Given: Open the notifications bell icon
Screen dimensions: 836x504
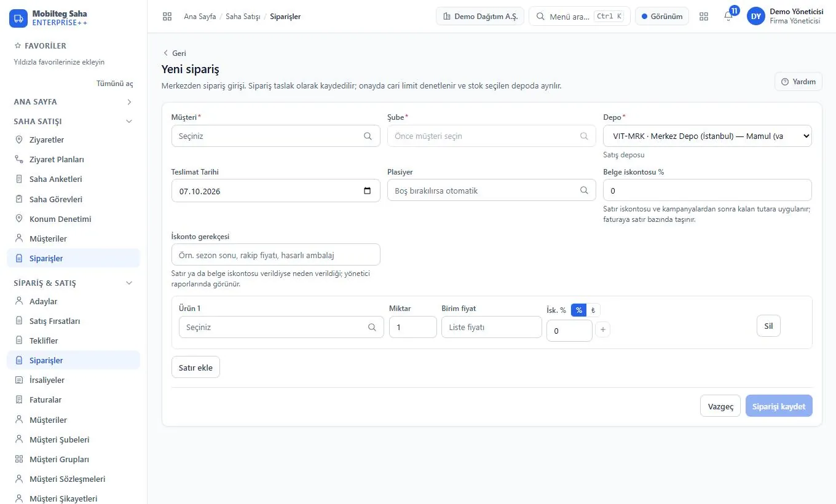Looking at the screenshot, I should coord(728,17).
